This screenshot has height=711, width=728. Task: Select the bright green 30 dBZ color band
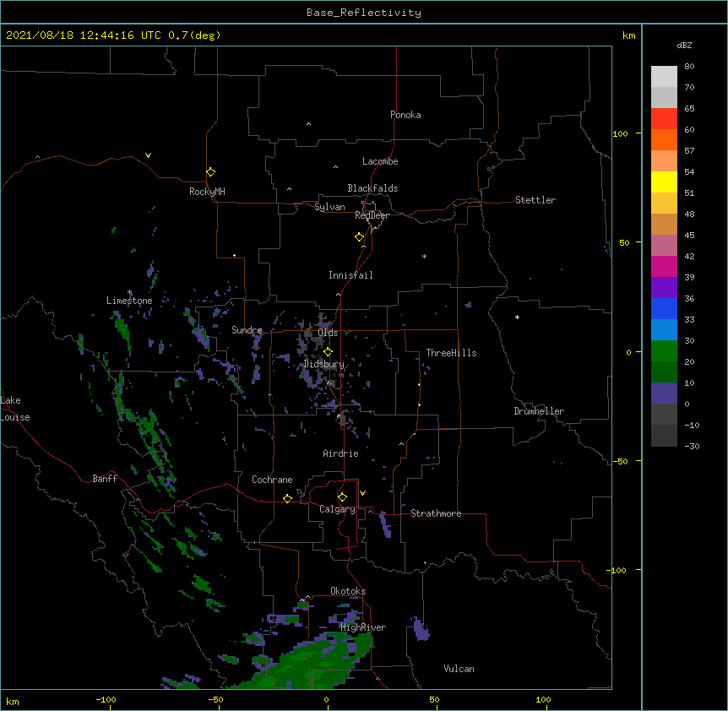click(x=664, y=350)
